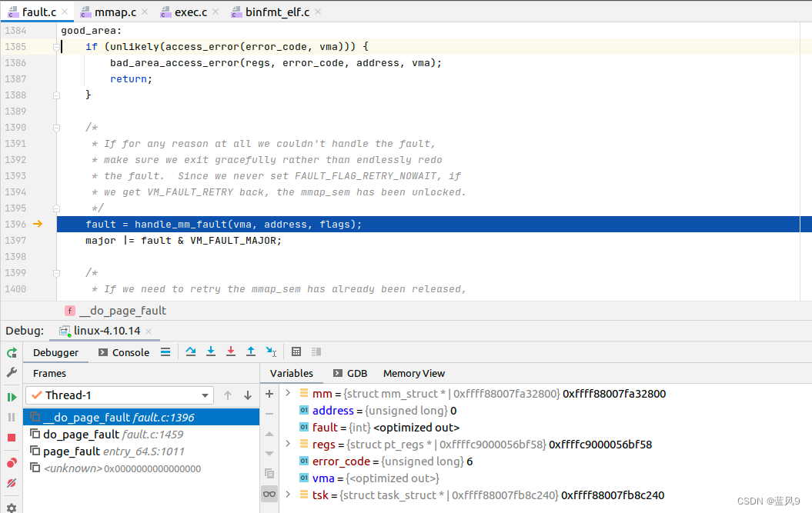Select frame do_page_fault fault.c:1459
The image size is (812, 513).
[141, 435]
